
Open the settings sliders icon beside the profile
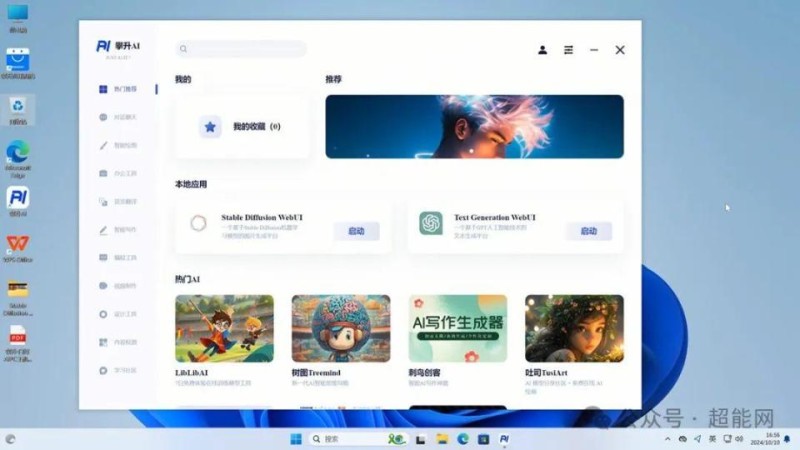[x=568, y=50]
